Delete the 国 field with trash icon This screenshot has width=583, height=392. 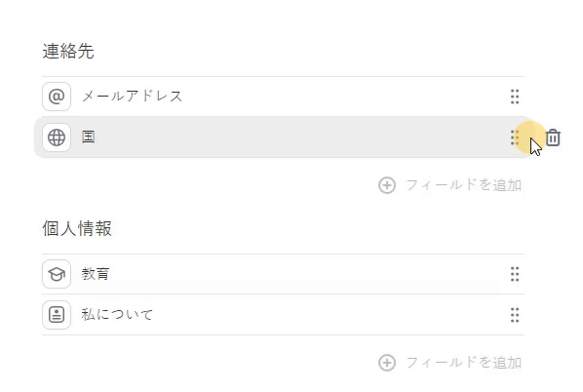[553, 137]
